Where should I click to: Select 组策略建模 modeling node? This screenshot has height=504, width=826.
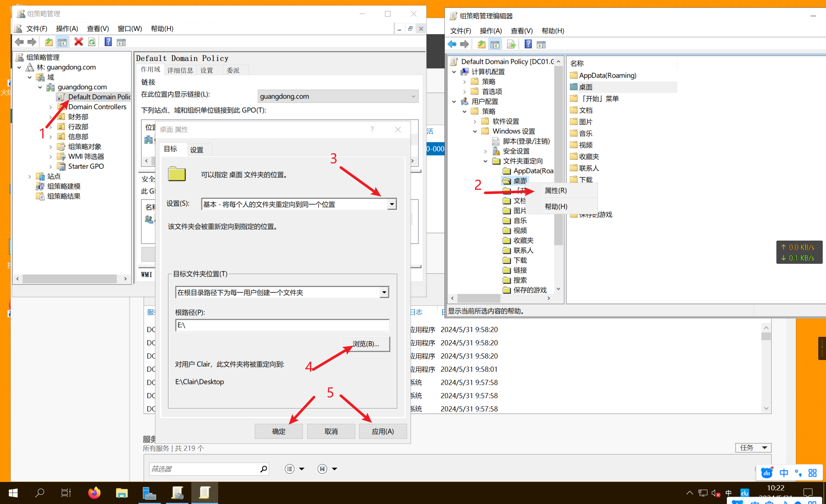[64, 186]
